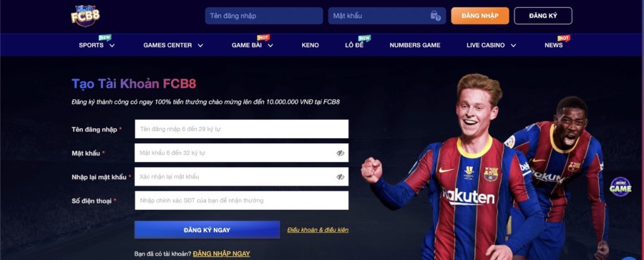Click the NEW badge on Lô Đề
This screenshot has height=260, width=644.
pyautogui.click(x=364, y=38)
